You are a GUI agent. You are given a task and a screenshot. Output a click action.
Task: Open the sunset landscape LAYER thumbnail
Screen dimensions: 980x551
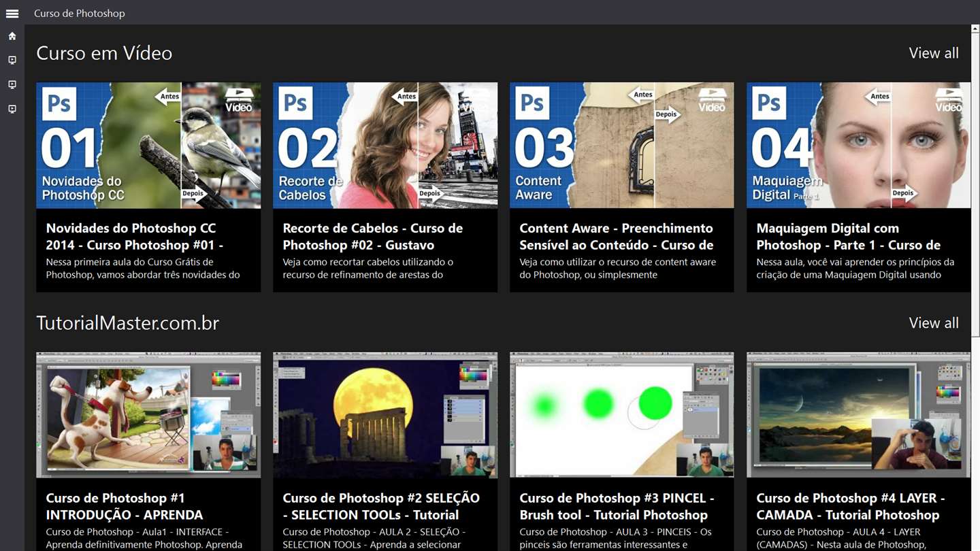859,415
